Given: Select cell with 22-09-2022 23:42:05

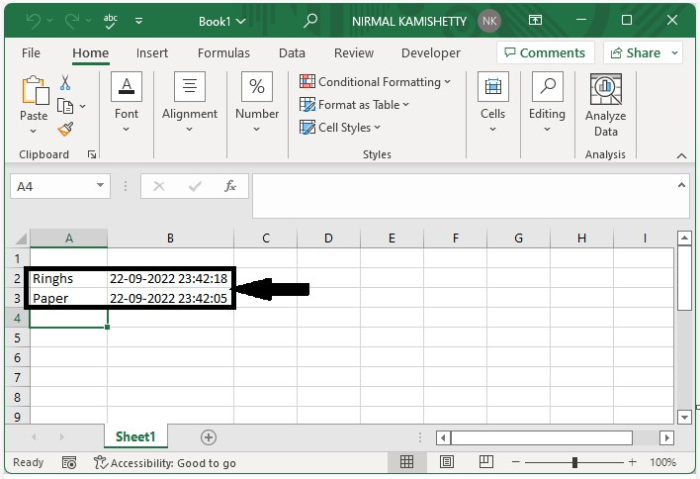Looking at the screenshot, I should (170, 298).
